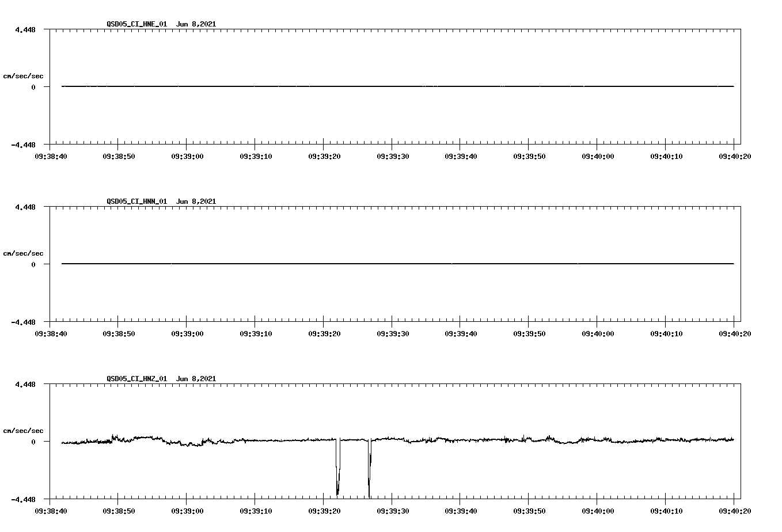Click 09:40:00 time label under HNZ plot
The height and width of the screenshot is (532, 782).
[x=598, y=511]
